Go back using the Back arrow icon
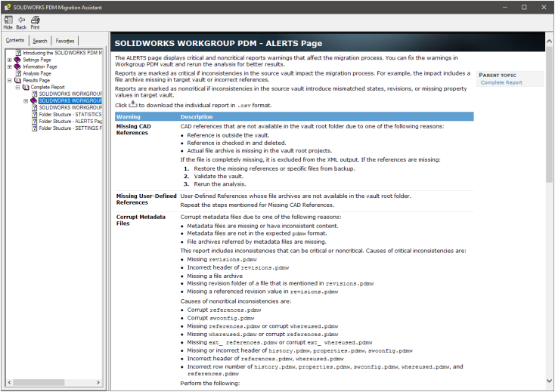This screenshot has height=392, width=555. tap(21, 22)
